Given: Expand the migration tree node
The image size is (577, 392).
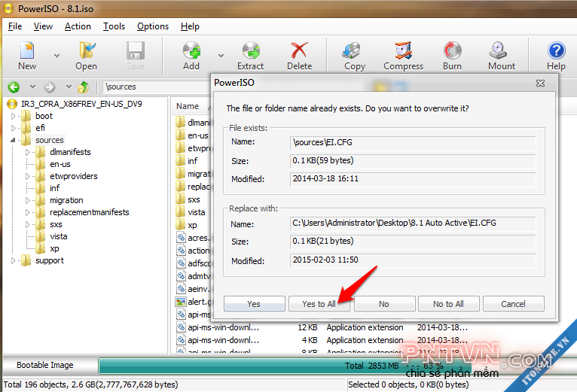Looking at the screenshot, I should [x=28, y=200].
